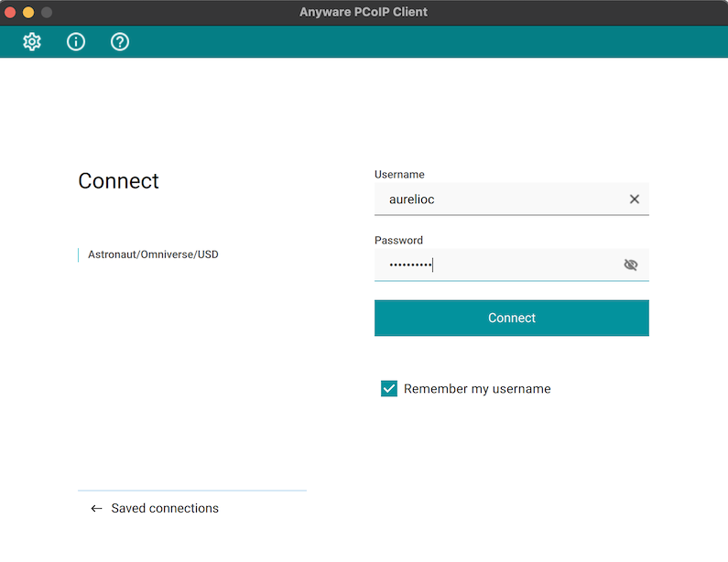Screen dimensions: 728x562
Task: Select the Astronaut/Omniverse/USD connection name
Action: click(153, 254)
